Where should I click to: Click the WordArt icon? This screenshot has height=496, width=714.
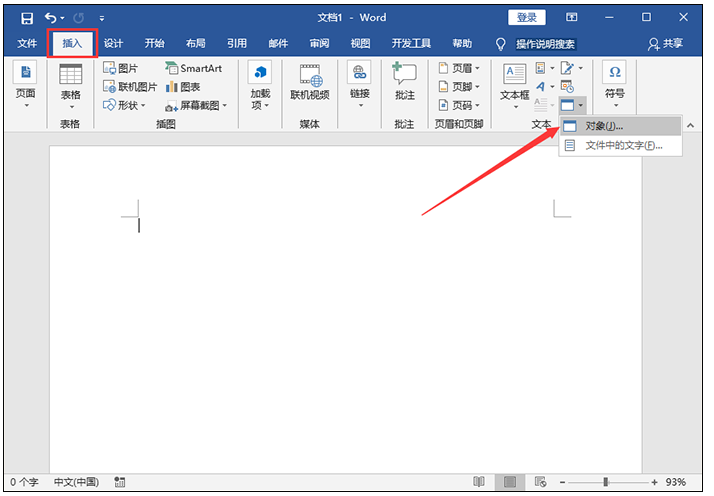coord(541,87)
